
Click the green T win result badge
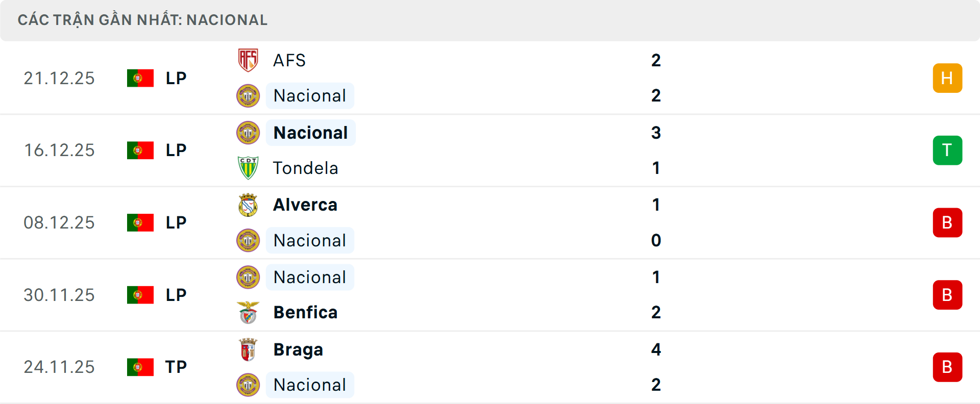coord(947,150)
